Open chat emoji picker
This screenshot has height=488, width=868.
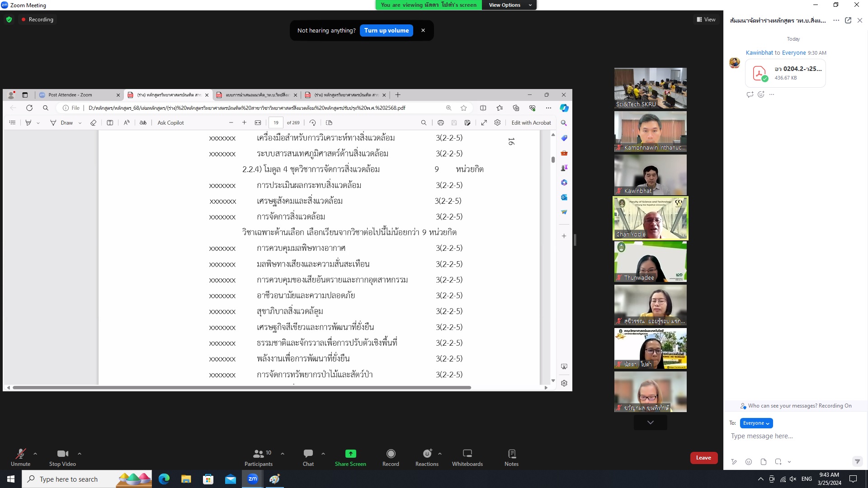point(749,462)
